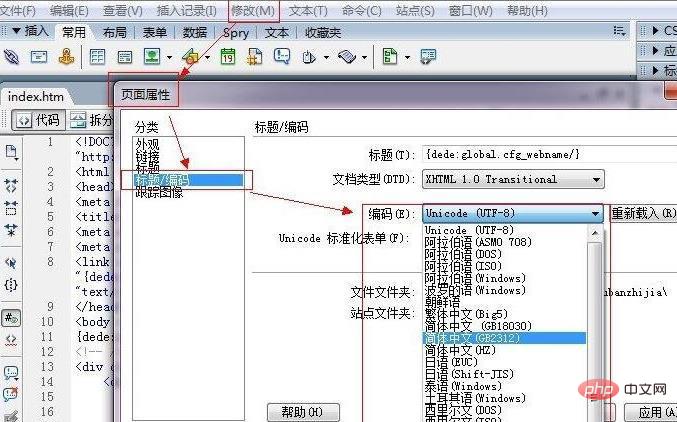This screenshot has height=422, width=677.
Task: Click the Head tags icon
Action: point(309,57)
